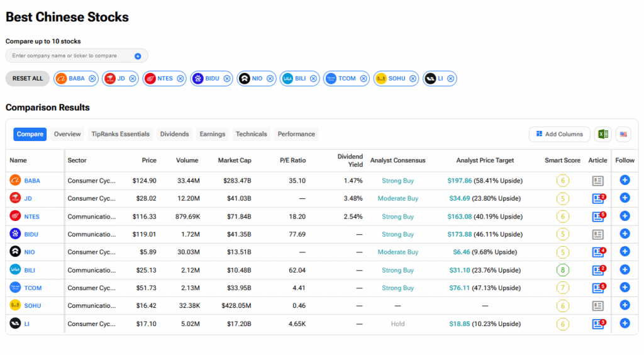The height and width of the screenshot is (355, 644).
Task: Sort table by Market Cap header
Action: coord(235,161)
